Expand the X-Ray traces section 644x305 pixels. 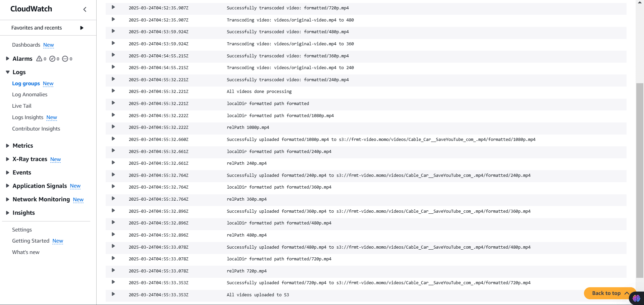point(7,159)
